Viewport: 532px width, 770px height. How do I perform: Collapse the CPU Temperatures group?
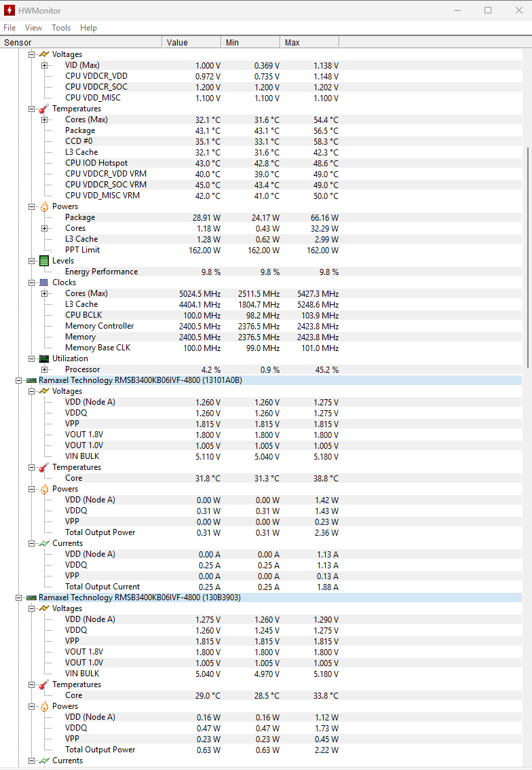[x=31, y=109]
